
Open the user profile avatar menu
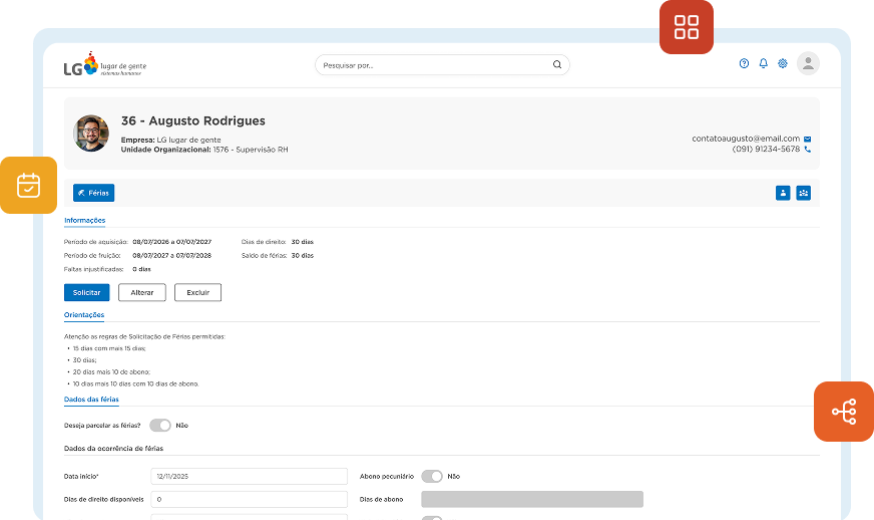(808, 64)
